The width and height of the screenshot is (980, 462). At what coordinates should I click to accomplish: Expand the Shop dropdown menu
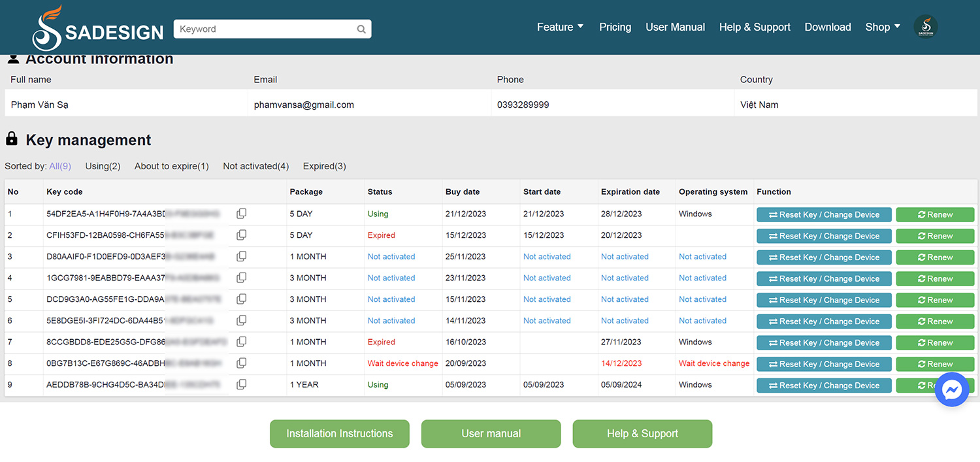[x=883, y=27]
